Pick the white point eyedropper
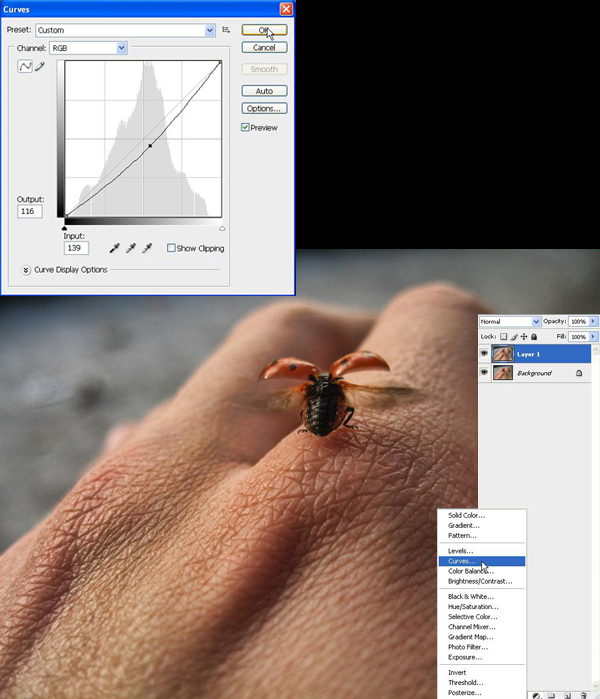The height and width of the screenshot is (699, 600). pos(147,248)
